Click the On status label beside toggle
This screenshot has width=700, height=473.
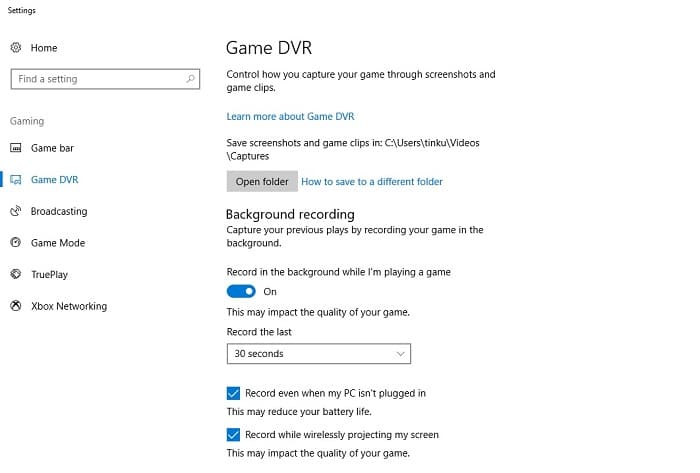(270, 291)
